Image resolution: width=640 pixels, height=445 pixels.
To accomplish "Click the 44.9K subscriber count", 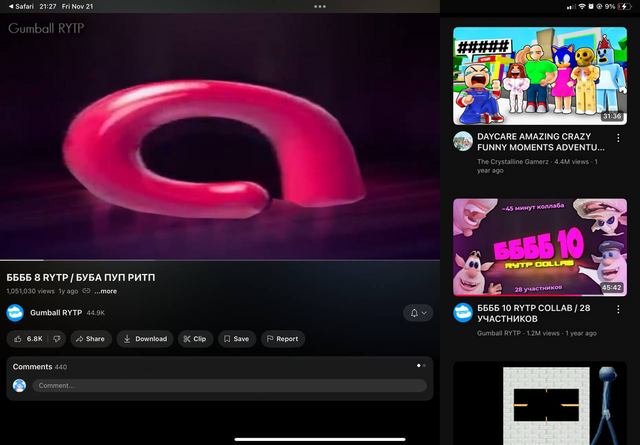I will (x=96, y=313).
